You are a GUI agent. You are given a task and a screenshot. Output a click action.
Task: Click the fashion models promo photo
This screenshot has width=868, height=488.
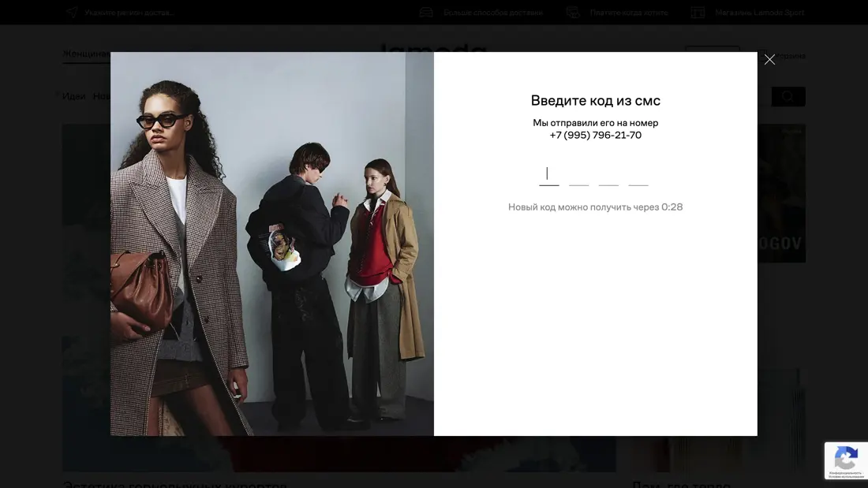click(272, 244)
